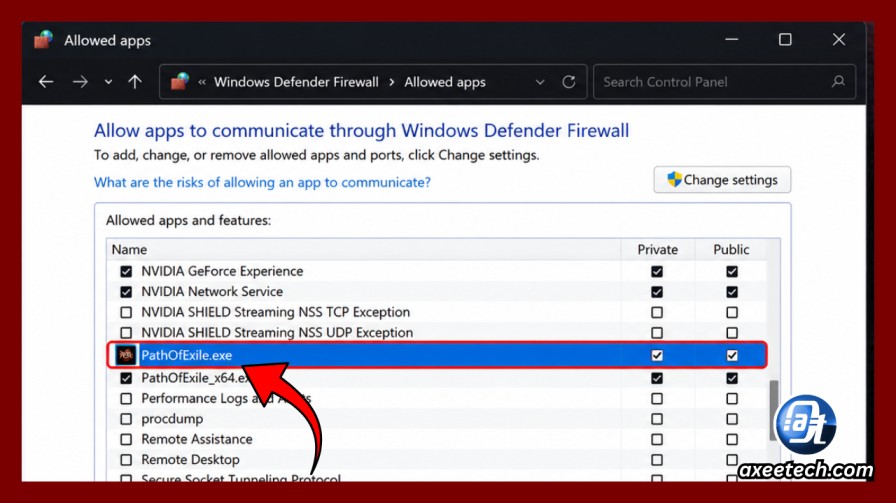Minimize the Allowed apps window
The height and width of the screenshot is (503, 896).
[731, 39]
